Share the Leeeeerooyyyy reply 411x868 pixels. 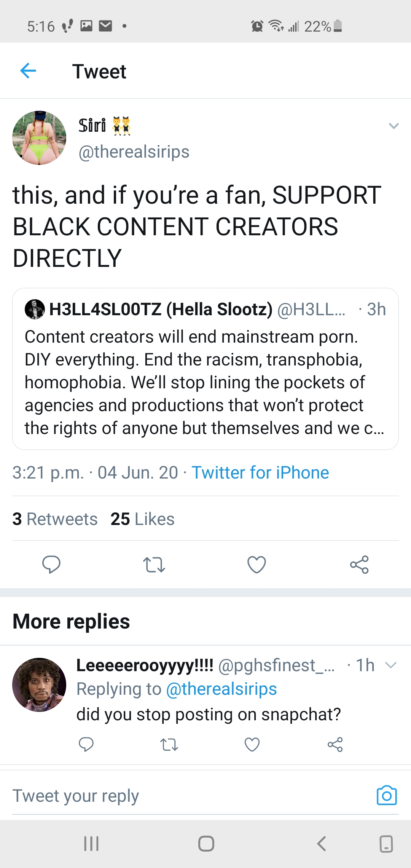click(x=335, y=745)
